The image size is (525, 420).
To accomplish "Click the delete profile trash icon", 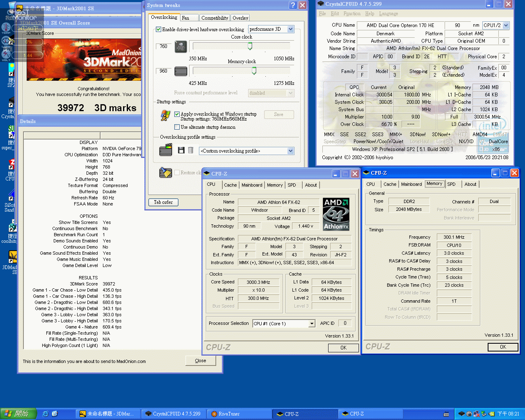I will pyautogui.click(x=191, y=151).
